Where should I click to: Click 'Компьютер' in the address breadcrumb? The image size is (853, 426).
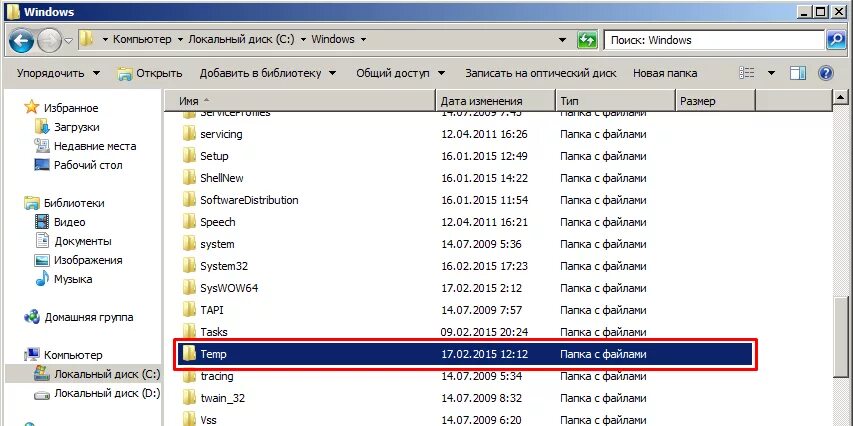141,39
